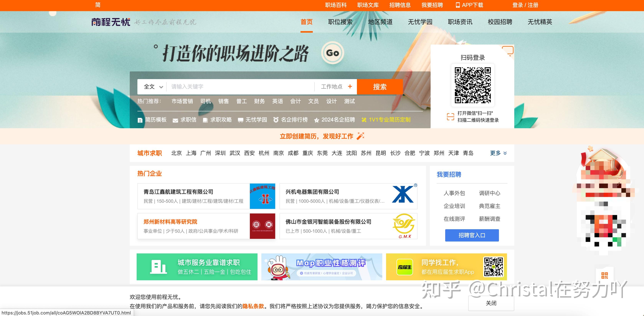Click the orange 搜索 button

pos(380,87)
